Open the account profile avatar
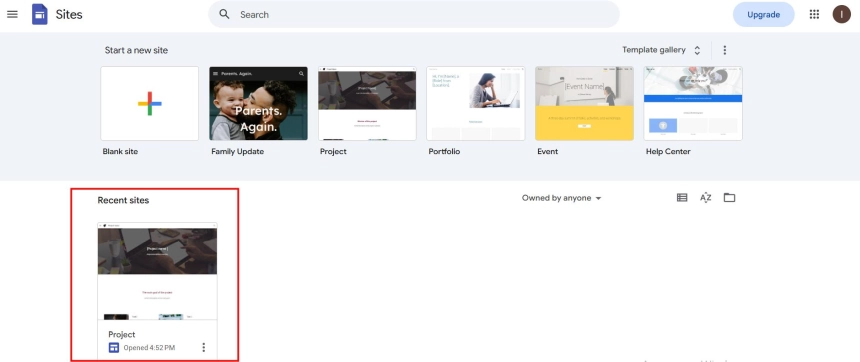This screenshot has height=362, width=860. [x=841, y=14]
